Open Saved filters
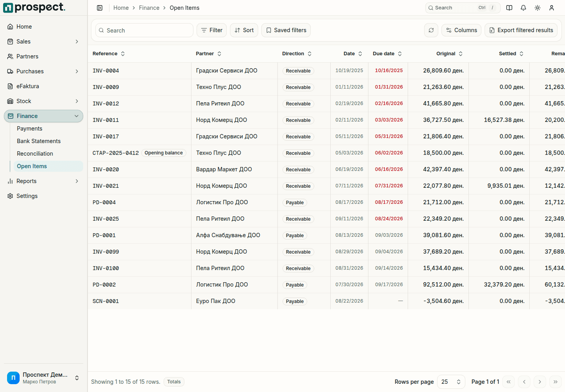 (286, 30)
